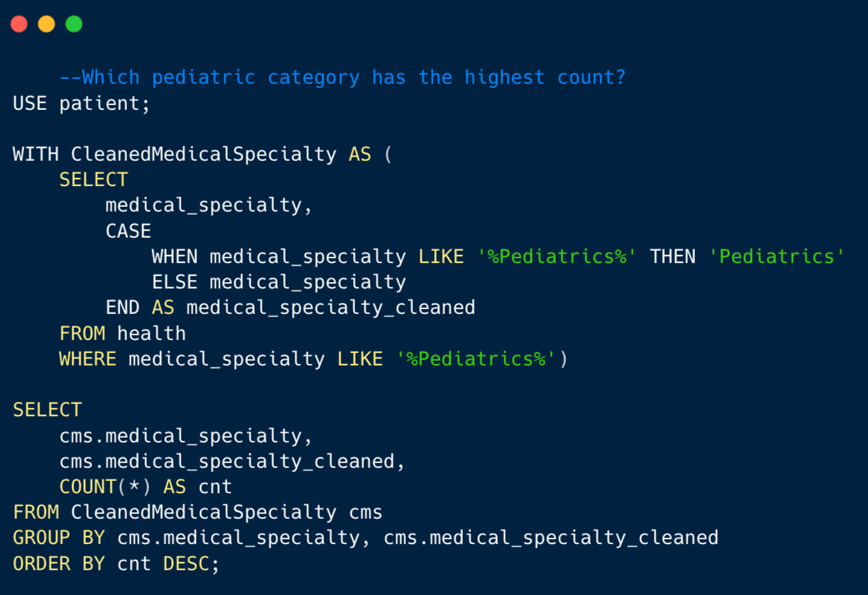
Task: Click the COUNT function
Action: [88, 487]
